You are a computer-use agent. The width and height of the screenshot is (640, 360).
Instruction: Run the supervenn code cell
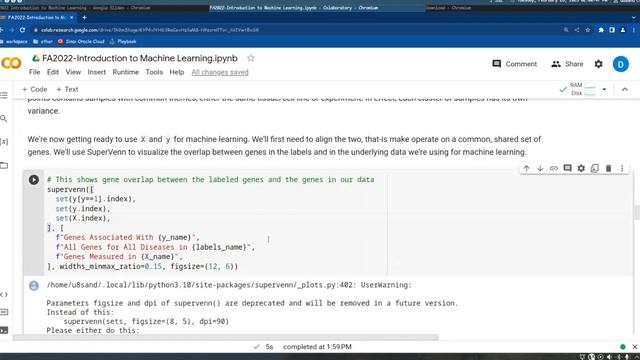tap(34, 180)
